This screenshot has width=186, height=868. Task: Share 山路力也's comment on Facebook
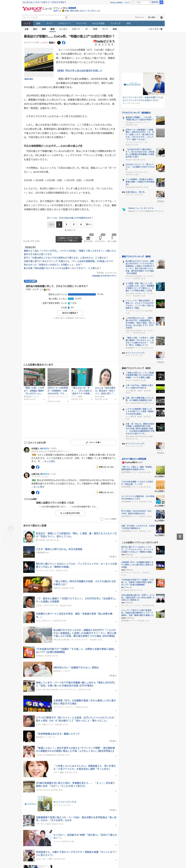pos(38,493)
